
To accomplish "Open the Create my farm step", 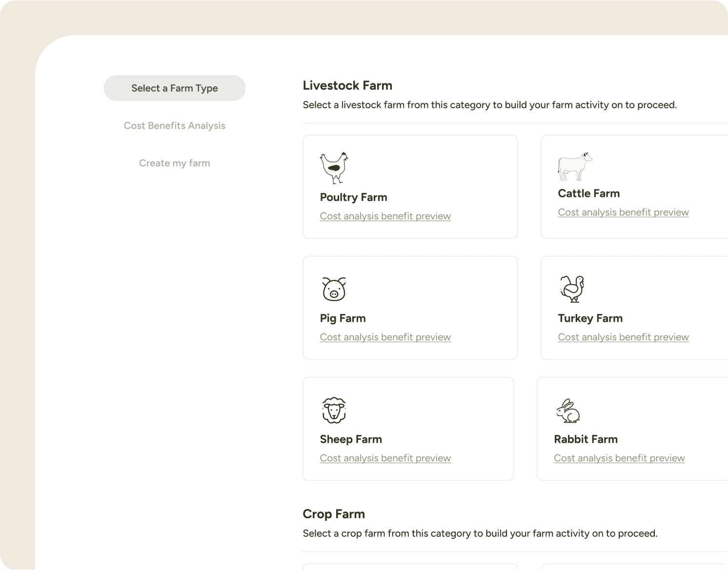I will click(x=175, y=163).
